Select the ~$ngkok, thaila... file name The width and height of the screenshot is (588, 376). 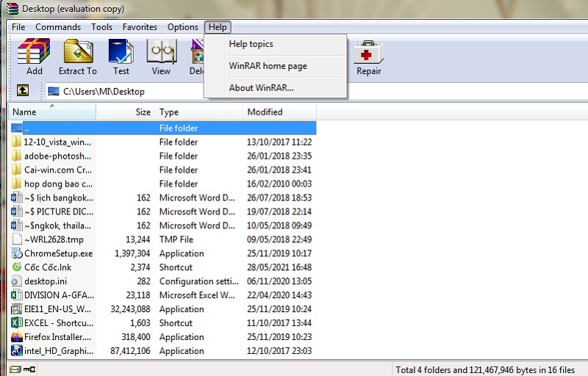[x=58, y=225]
